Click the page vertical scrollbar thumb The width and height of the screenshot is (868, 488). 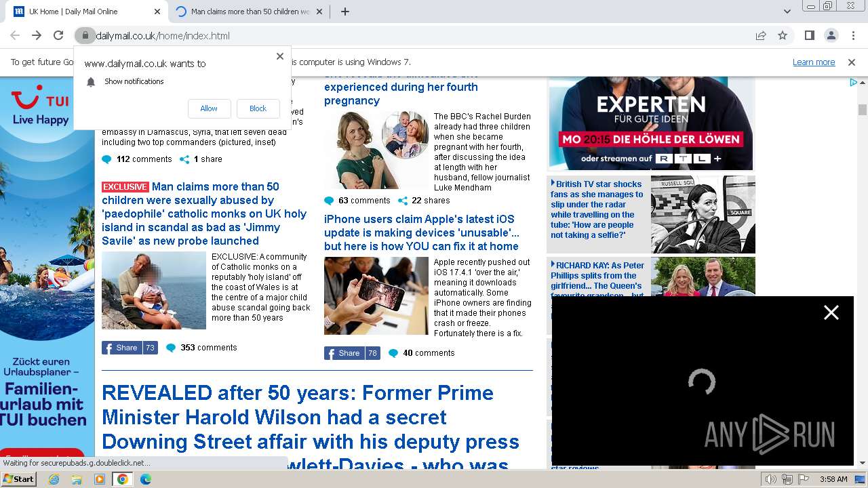point(863,110)
